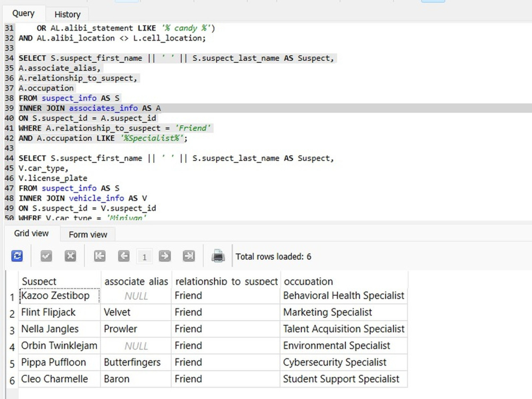Click the associate_alias column header

(136, 281)
